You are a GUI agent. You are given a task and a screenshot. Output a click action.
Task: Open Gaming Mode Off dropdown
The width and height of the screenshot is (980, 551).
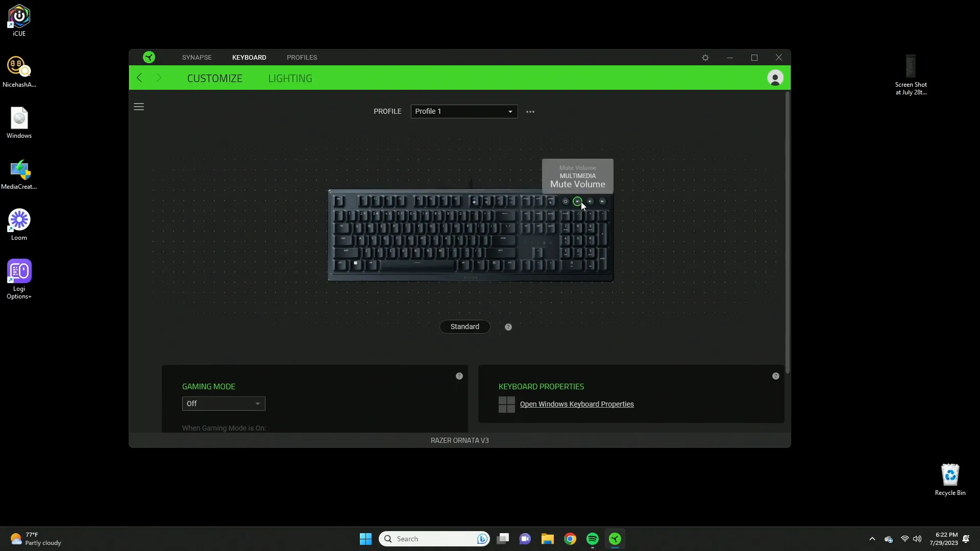pos(224,404)
